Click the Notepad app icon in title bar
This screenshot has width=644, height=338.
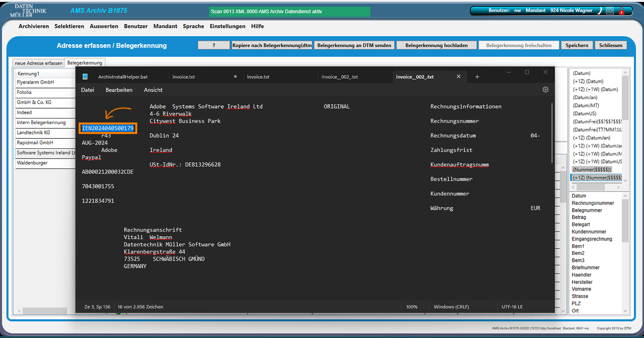[x=85, y=77]
